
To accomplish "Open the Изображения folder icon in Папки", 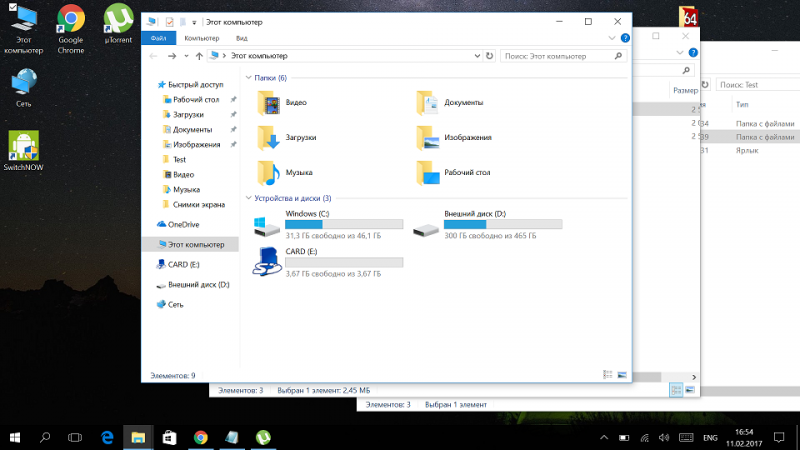I will tap(427, 138).
